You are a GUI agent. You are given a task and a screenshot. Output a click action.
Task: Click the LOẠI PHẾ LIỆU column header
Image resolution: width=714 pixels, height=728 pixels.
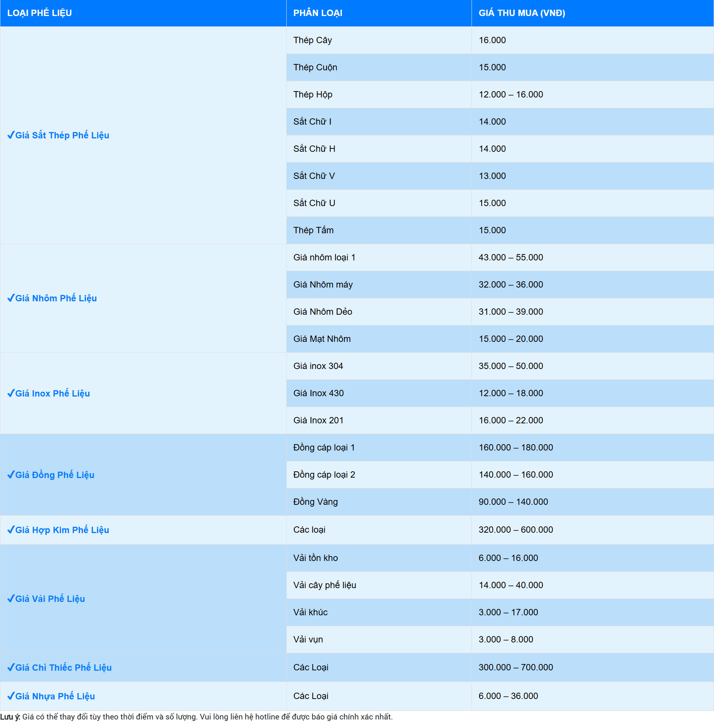[39, 13]
